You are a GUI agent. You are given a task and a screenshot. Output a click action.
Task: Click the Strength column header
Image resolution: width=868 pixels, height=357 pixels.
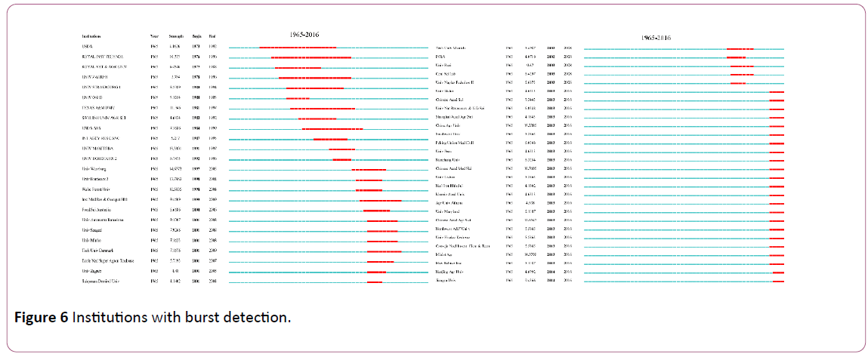click(176, 36)
